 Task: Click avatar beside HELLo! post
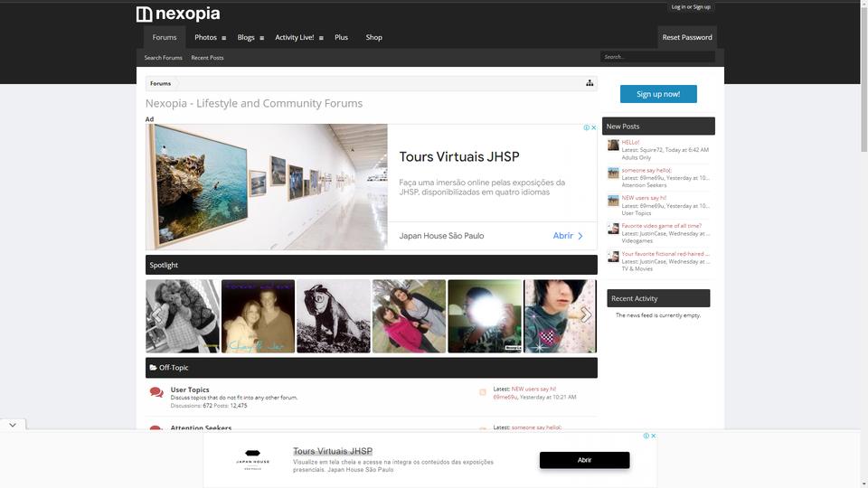point(613,145)
